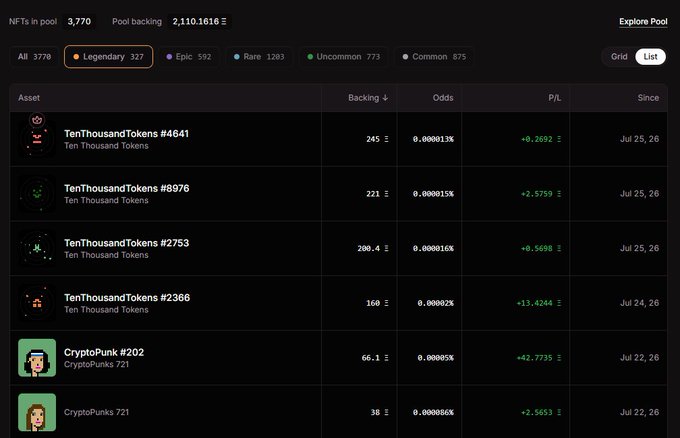Select the 38 backing value
The width and height of the screenshot is (680, 438).
click(379, 412)
